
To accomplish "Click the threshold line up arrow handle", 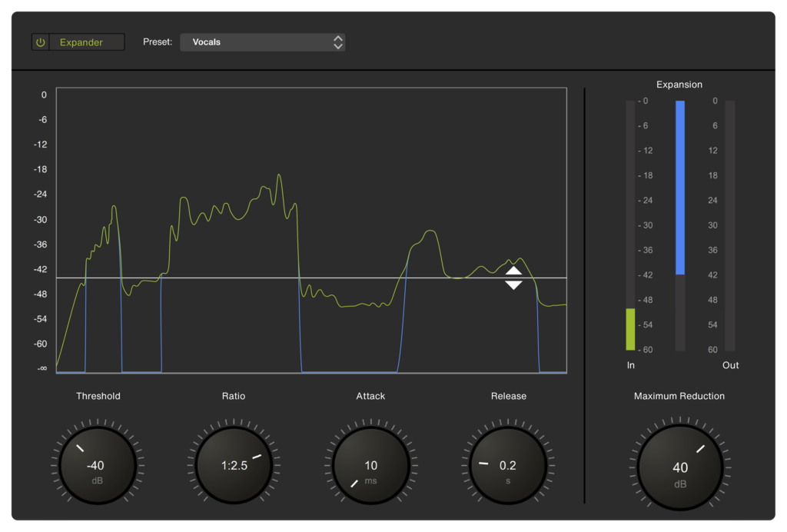I will [x=513, y=271].
